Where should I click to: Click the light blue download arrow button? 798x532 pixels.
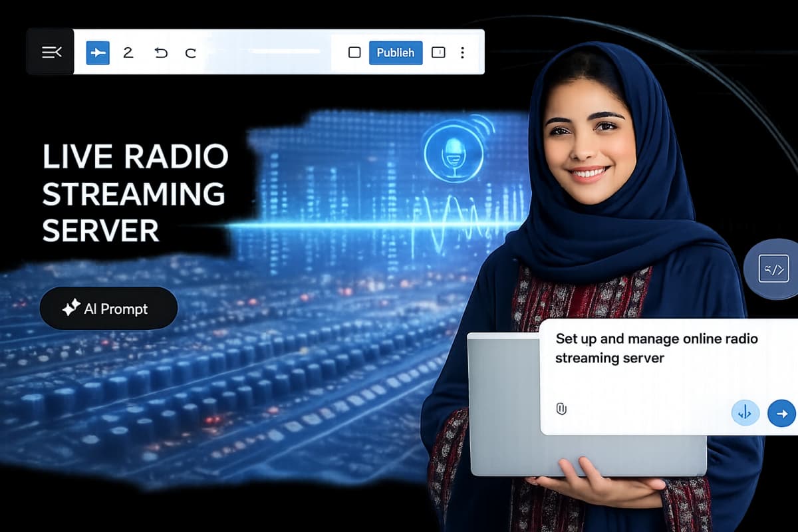pyautogui.click(x=745, y=414)
